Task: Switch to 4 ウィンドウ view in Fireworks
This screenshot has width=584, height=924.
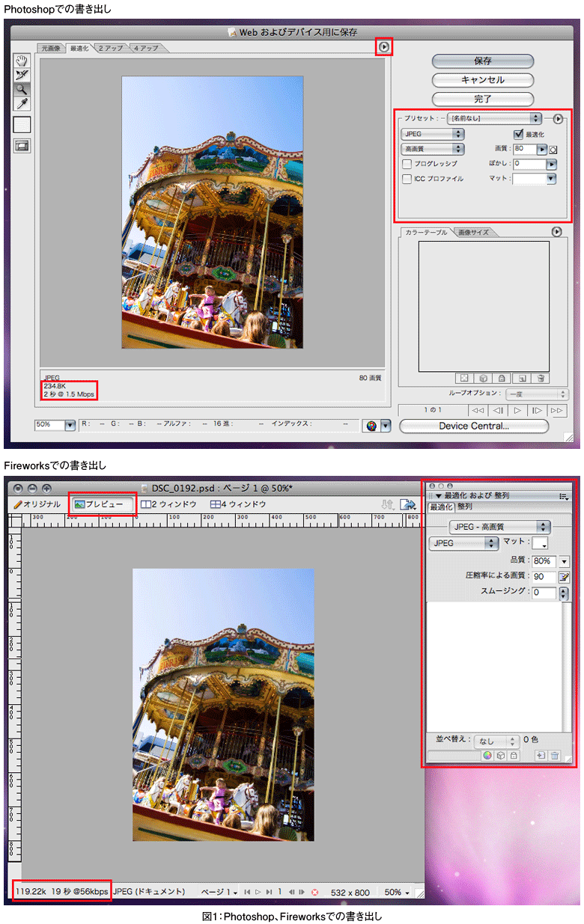Action: (238, 504)
